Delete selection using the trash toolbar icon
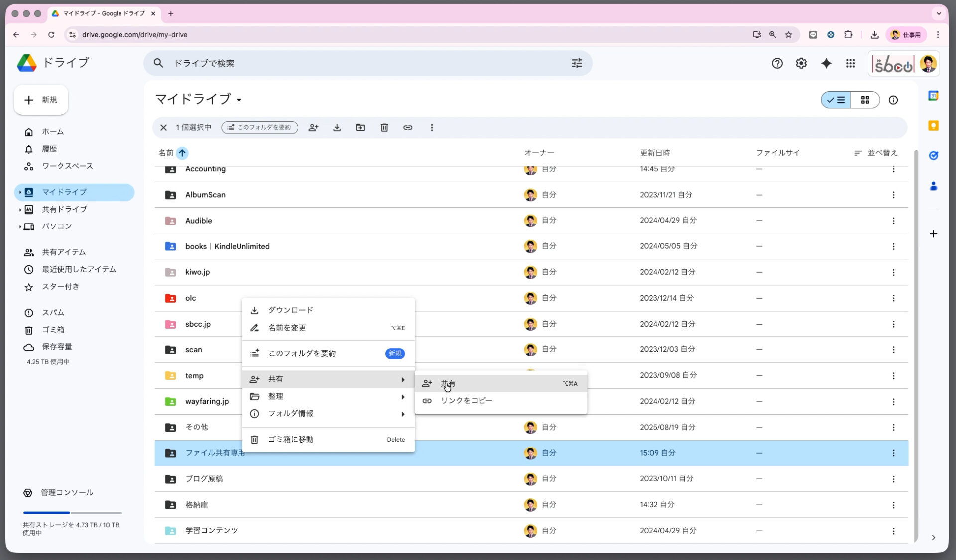The width and height of the screenshot is (956, 560). [x=384, y=128]
